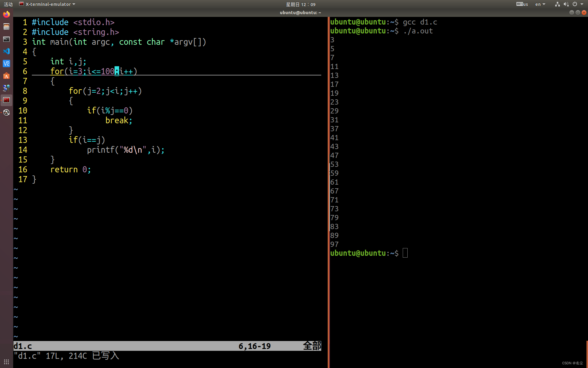Image resolution: width=588 pixels, height=368 pixels.
Task: Show all applications grid
Action: tap(6, 362)
